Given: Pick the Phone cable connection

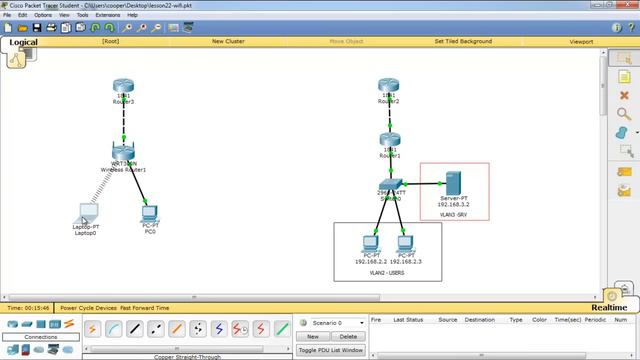Looking at the screenshot, I should click(x=198, y=329).
